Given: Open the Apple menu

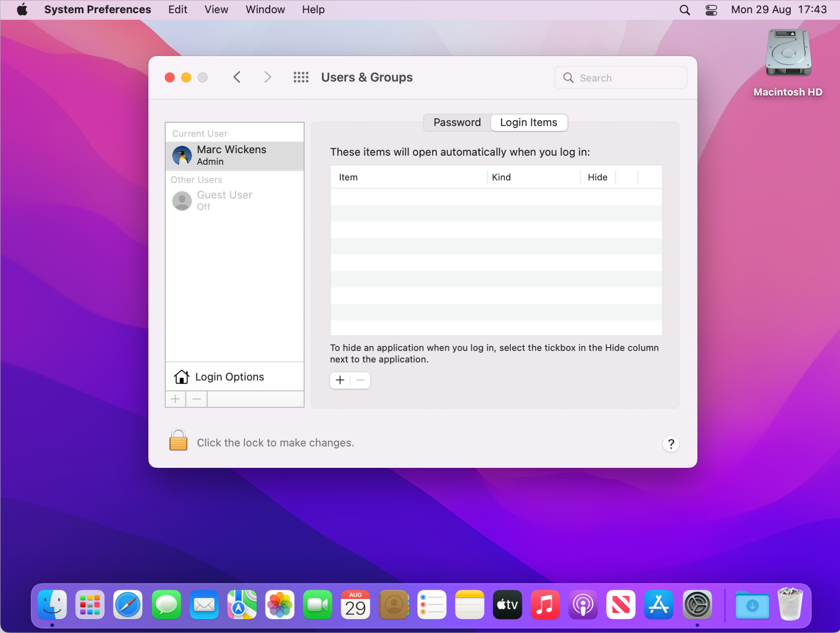Looking at the screenshot, I should coord(22,9).
